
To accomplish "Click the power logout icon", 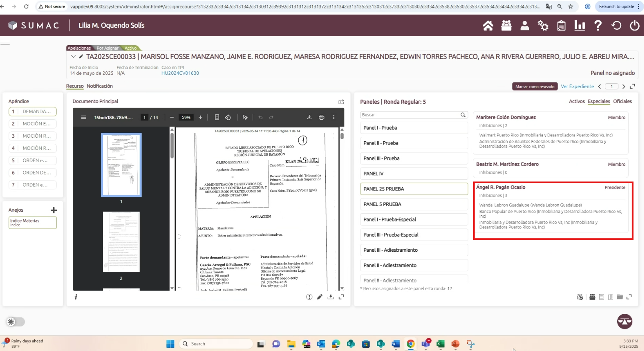I will point(634,26).
